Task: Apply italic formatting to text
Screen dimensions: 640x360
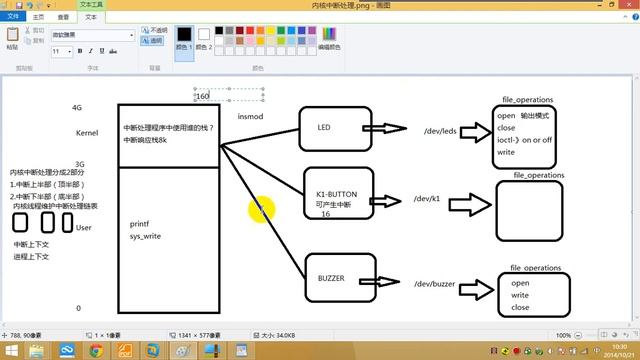Action: pyautogui.click(x=91, y=51)
